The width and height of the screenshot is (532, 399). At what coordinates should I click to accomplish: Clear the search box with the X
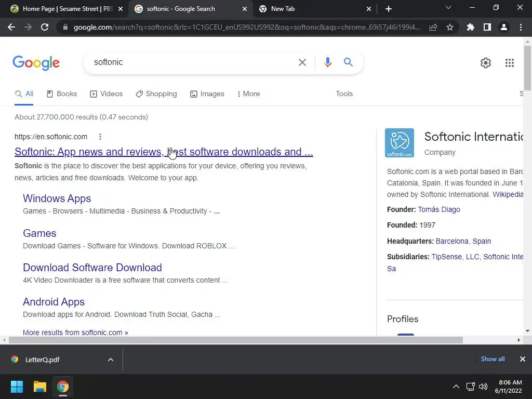pos(302,62)
